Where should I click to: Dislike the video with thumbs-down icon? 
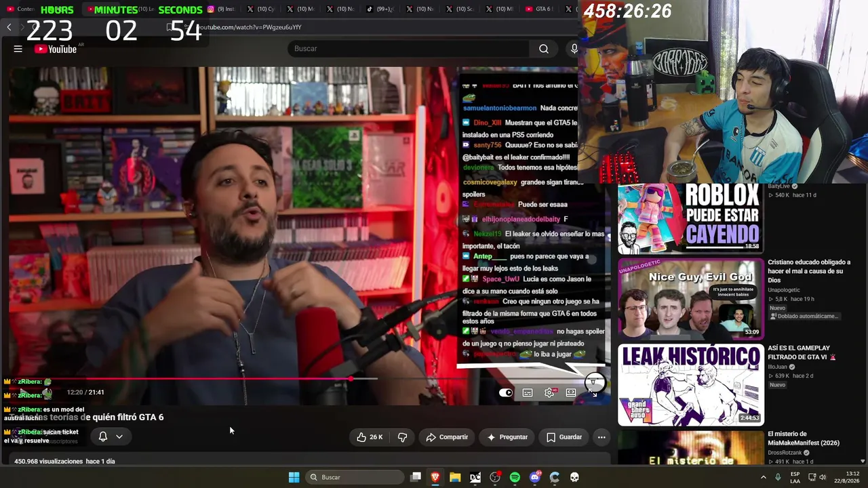click(x=402, y=437)
